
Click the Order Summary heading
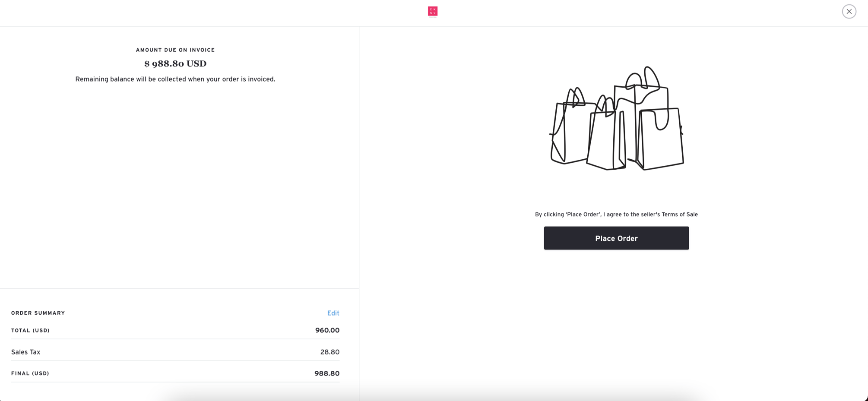(x=38, y=313)
